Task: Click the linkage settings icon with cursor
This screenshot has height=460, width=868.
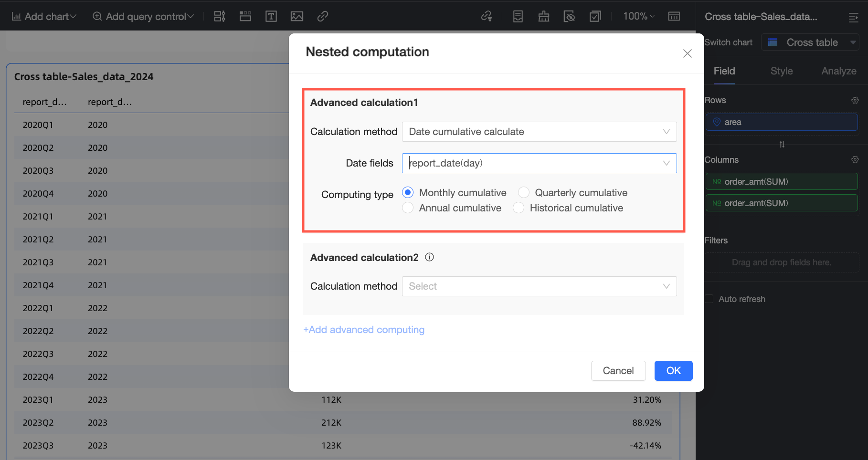Action: pyautogui.click(x=487, y=16)
